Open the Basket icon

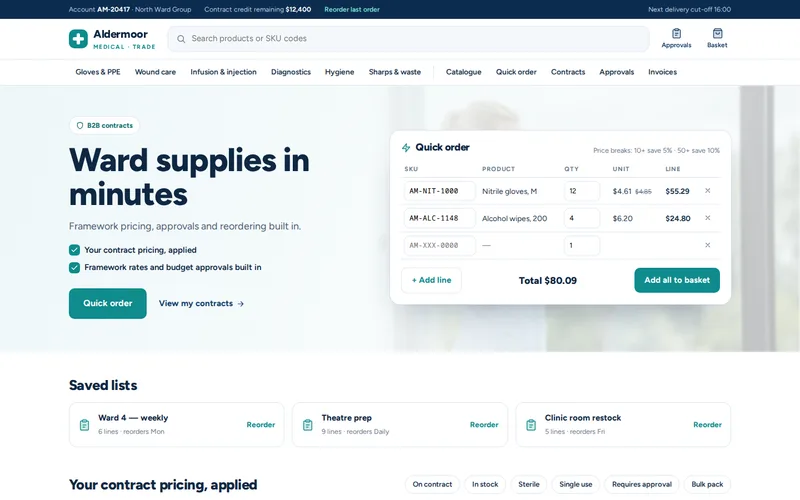point(717,34)
